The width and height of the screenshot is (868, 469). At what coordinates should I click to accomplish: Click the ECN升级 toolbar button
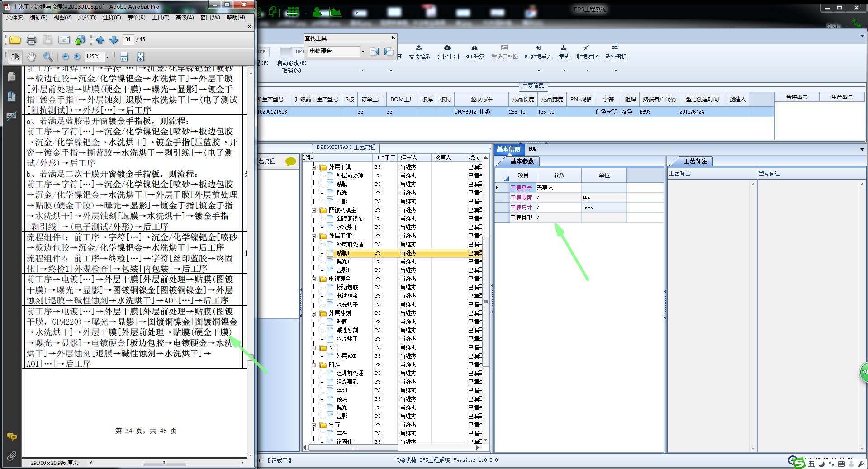click(x=475, y=52)
